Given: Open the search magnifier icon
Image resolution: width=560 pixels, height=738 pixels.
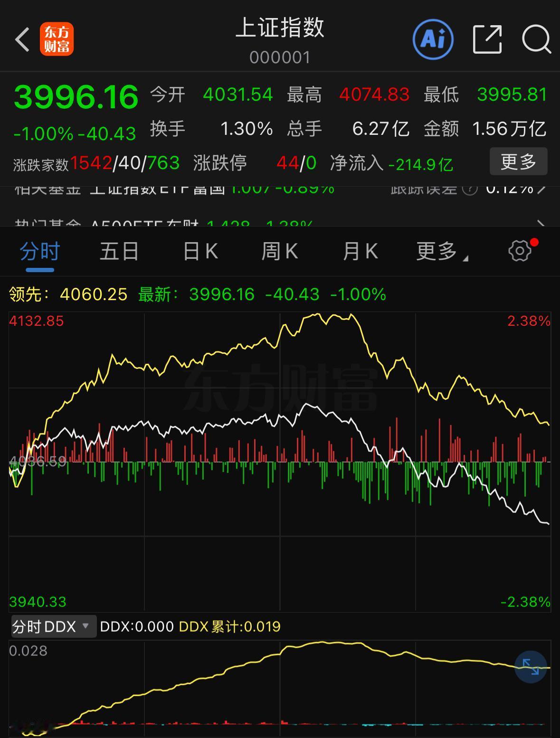Looking at the screenshot, I should pyautogui.click(x=536, y=39).
